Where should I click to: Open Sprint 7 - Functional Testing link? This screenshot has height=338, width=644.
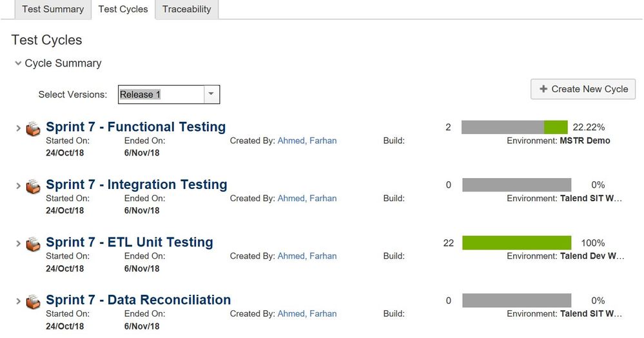pyautogui.click(x=136, y=126)
